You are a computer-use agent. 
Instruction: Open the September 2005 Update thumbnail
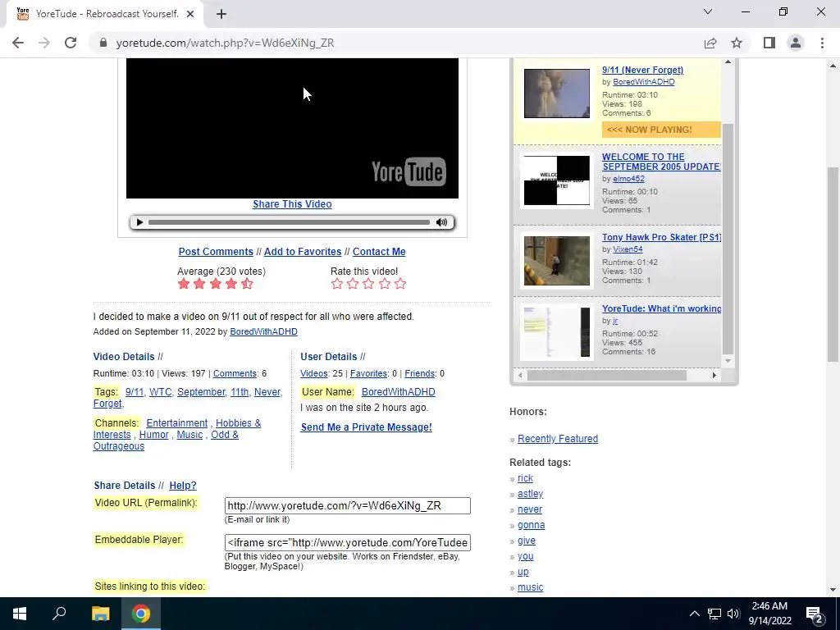tap(557, 180)
